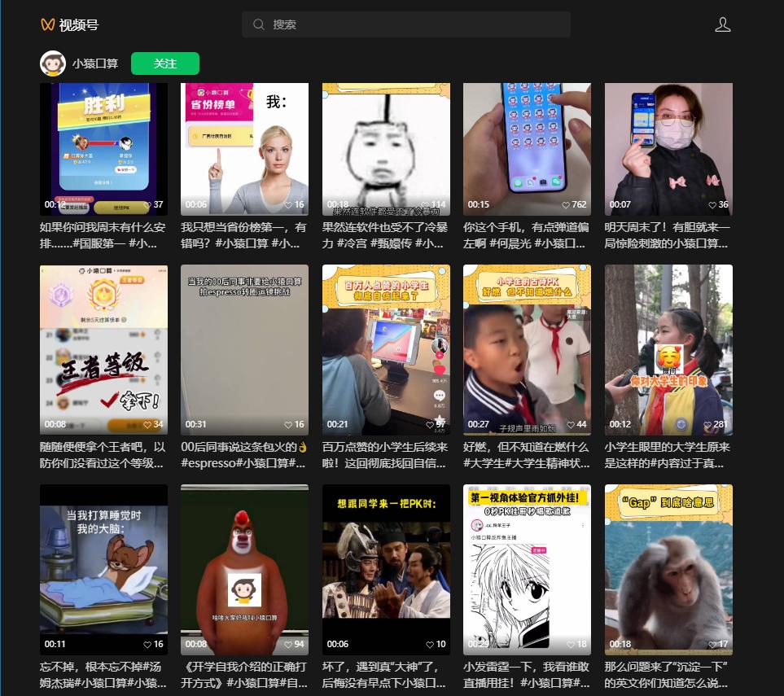Viewport: 784px width, 696px height.
Task: Like the 古诗PK video with 44 likes
Action: pyautogui.click(x=571, y=424)
